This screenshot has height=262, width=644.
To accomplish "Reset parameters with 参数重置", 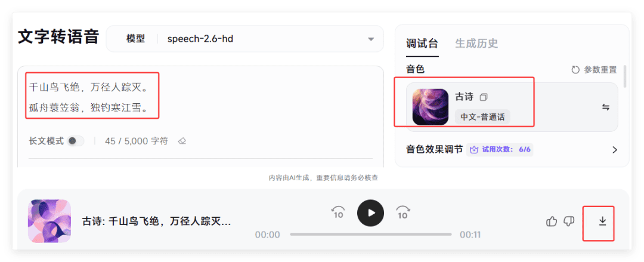I will point(594,69).
